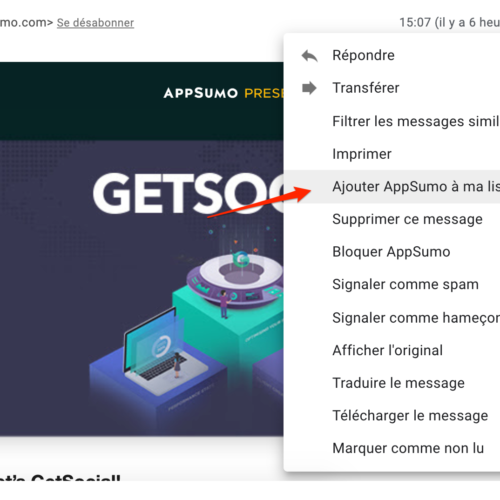Select Signaler comme hameçonnage entry
This screenshot has width=500, height=500.
click(x=392, y=318)
